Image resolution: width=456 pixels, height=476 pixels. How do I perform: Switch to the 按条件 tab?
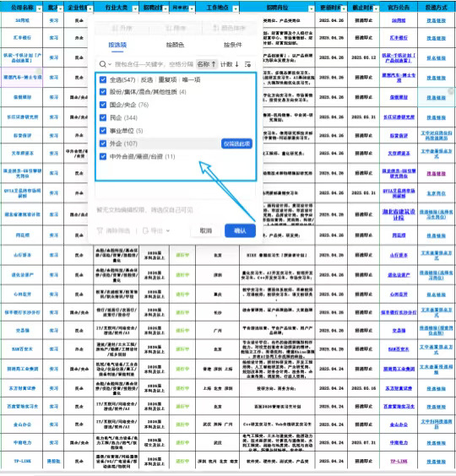[x=233, y=45]
